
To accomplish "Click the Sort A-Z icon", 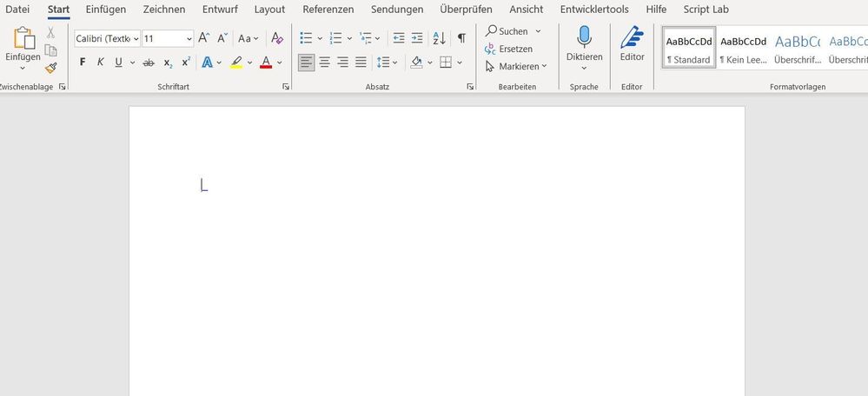I will [440, 38].
